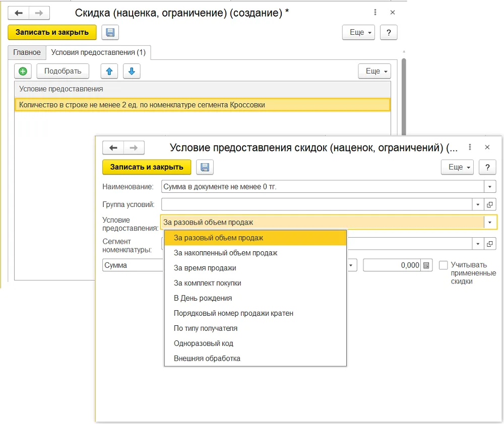Viewport: 504px width, 424px height.
Task: Expand Наименование dropdown arrow
Action: point(490,187)
